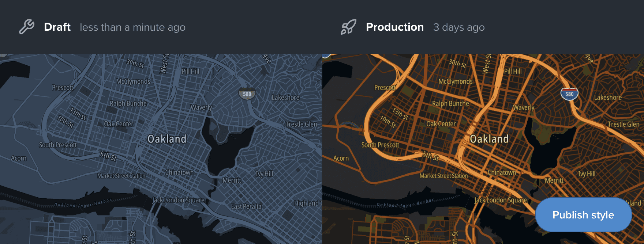Screen dimensions: 644x244
Task: Click Market Street Station on production map
Action: [x=443, y=176]
